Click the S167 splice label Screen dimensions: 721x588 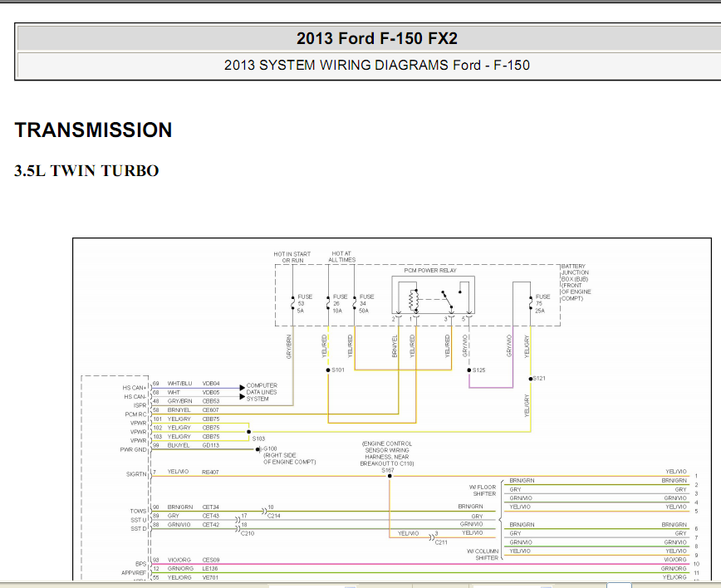click(388, 470)
